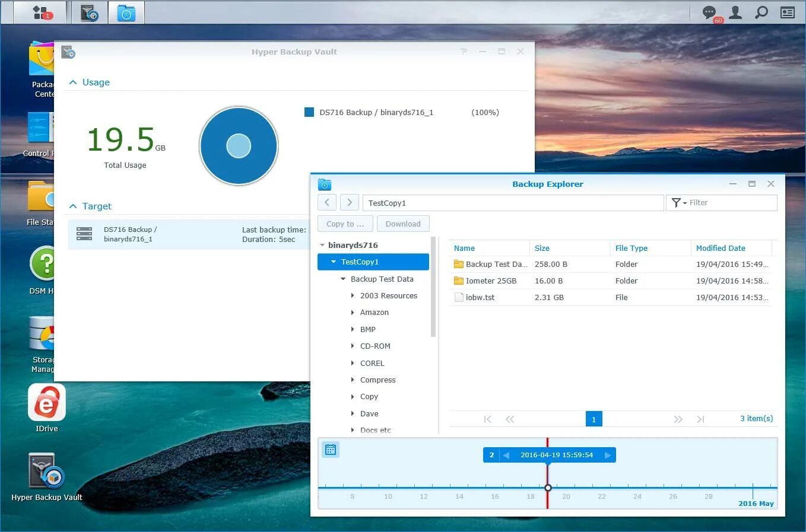Open File Station desktop icon
806x532 pixels.
[41, 203]
